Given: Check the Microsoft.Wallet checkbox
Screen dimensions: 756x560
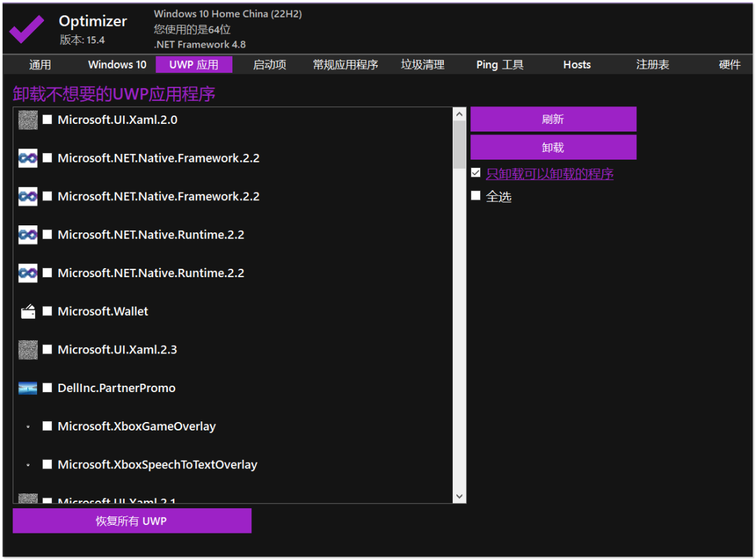Looking at the screenshot, I should pyautogui.click(x=48, y=311).
